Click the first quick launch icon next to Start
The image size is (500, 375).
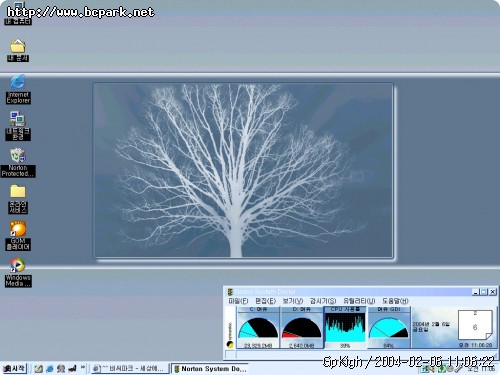pos(38,368)
